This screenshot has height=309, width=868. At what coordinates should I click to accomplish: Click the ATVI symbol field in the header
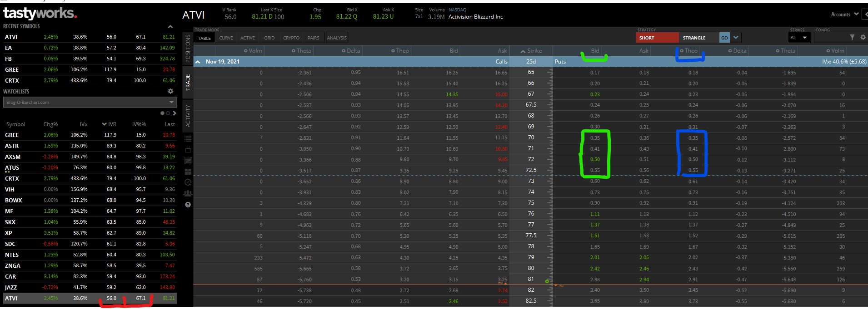[x=194, y=15]
